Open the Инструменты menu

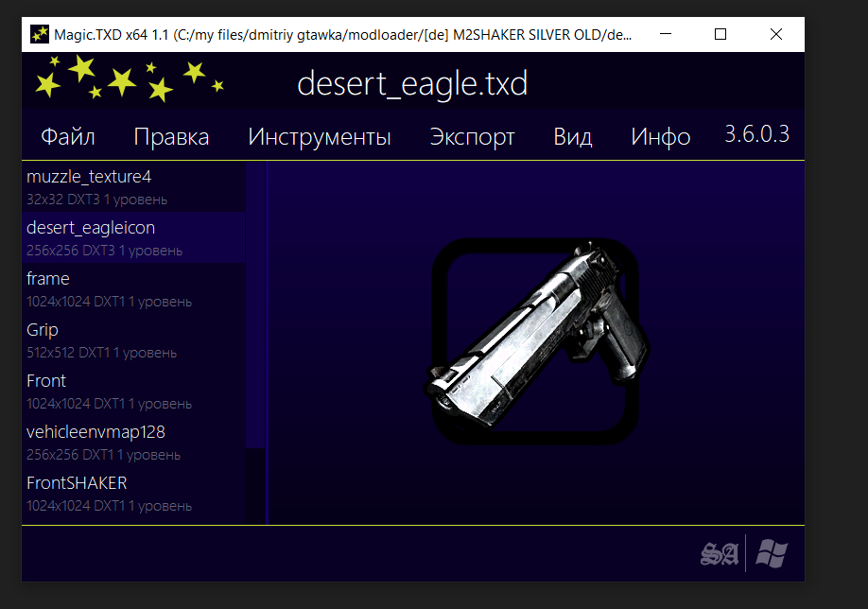[x=319, y=136]
